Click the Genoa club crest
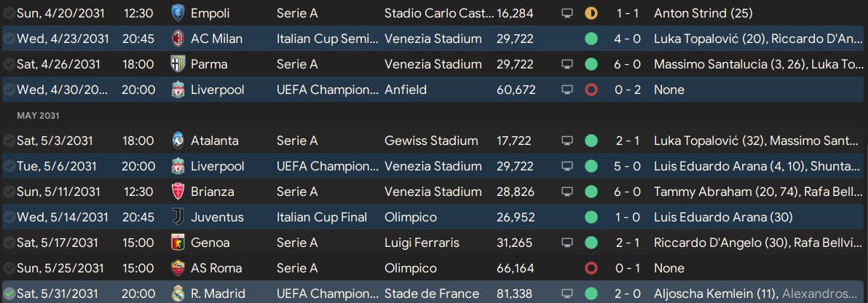Screen dimensions: 868x303 pos(177,243)
